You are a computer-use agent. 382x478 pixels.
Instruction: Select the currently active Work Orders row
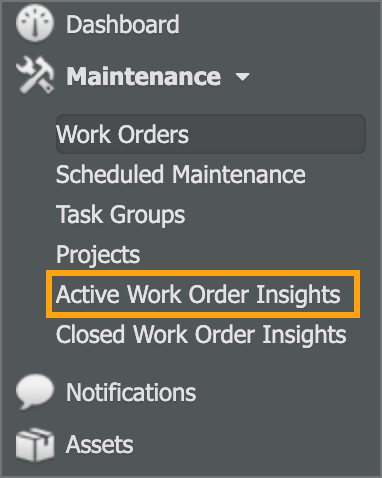coord(211,134)
